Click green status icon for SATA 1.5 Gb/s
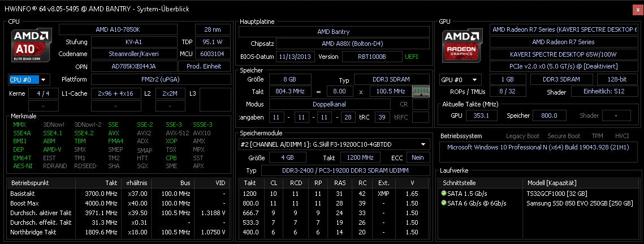This screenshot has height=244, width=644. pyautogui.click(x=444, y=194)
